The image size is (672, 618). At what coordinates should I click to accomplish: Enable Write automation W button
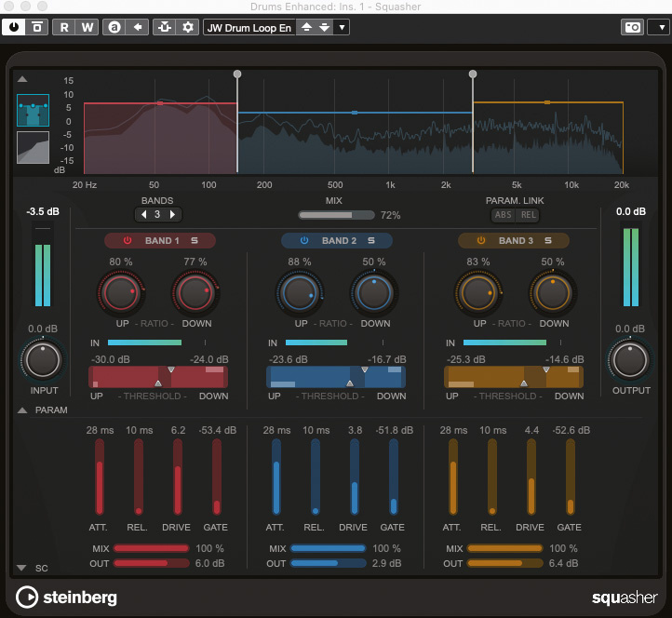point(87,27)
